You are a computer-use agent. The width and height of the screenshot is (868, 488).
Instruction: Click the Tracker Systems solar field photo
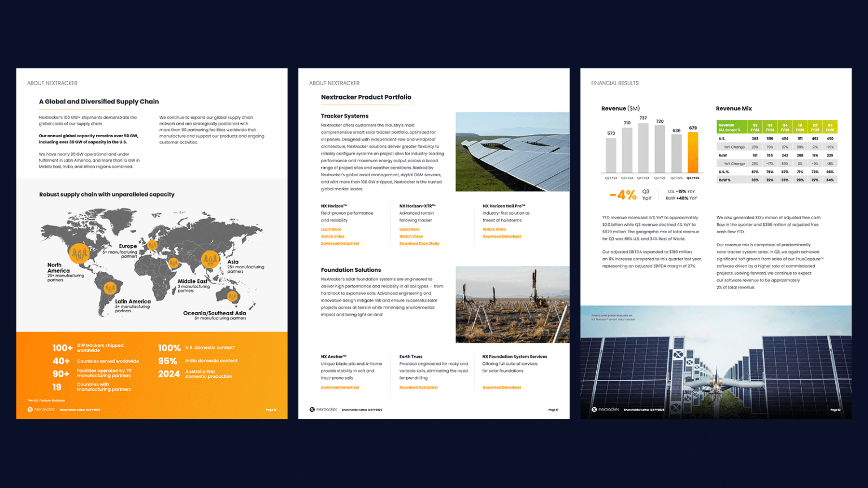point(512,151)
